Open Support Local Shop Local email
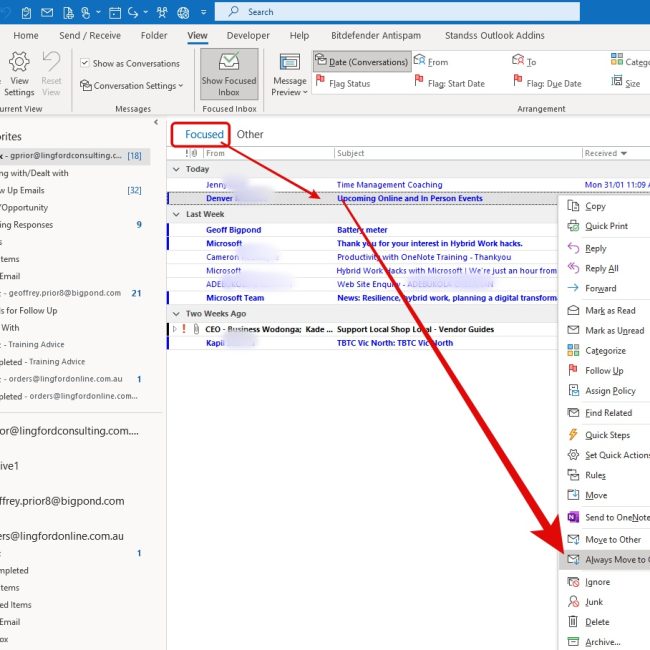 (x=415, y=330)
